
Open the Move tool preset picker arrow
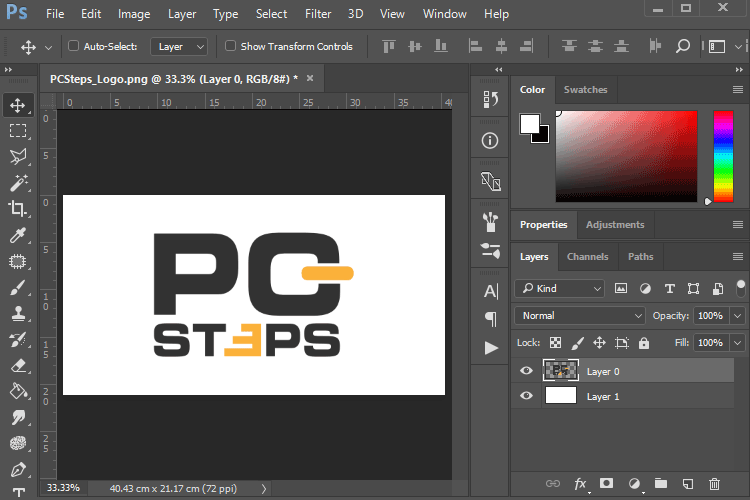click(x=48, y=47)
